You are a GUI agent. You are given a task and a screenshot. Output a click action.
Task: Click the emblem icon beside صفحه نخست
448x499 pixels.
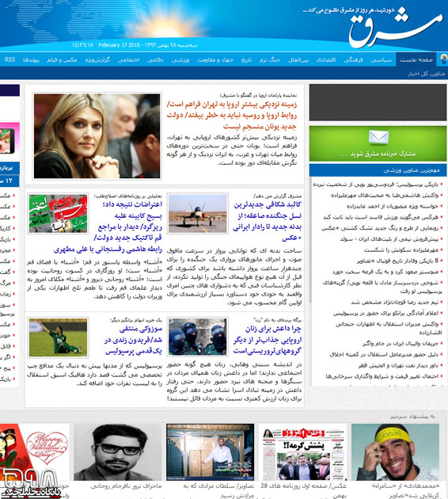click(x=443, y=59)
